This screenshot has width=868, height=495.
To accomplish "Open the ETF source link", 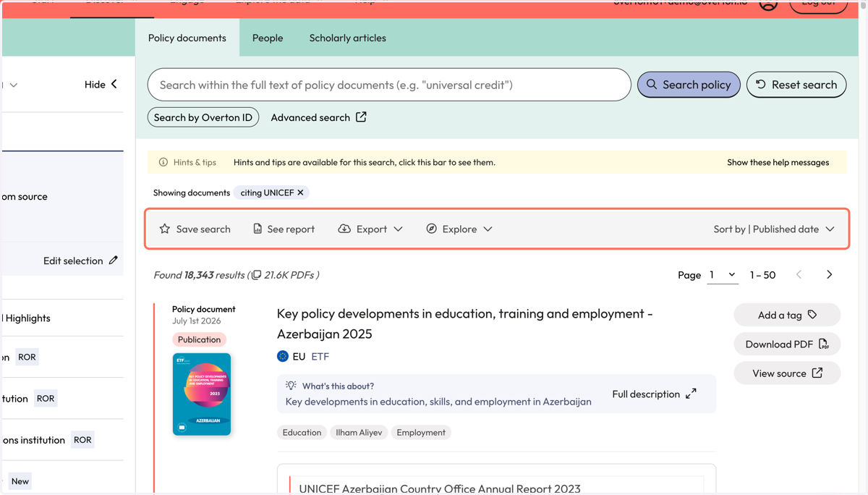I will pyautogui.click(x=320, y=356).
